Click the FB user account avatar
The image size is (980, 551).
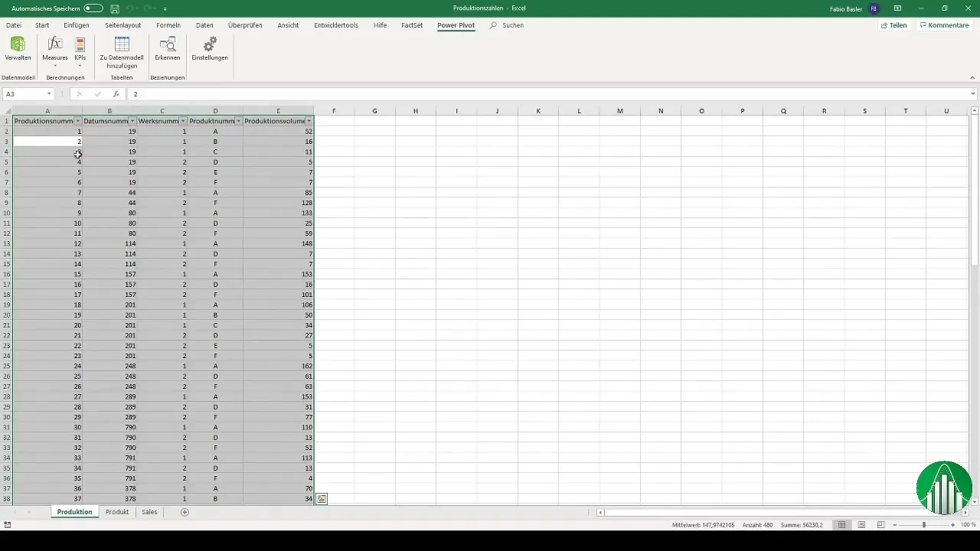[874, 8]
